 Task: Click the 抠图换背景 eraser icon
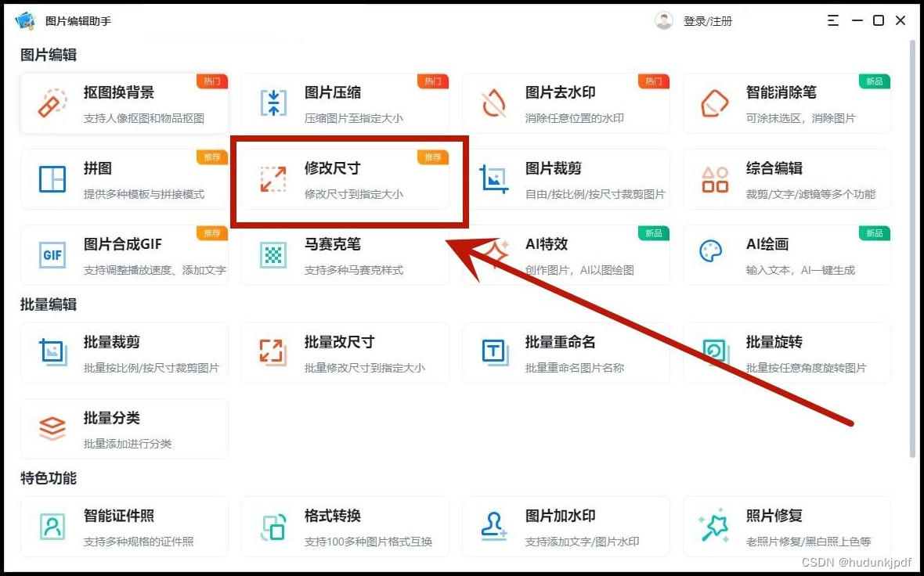click(52, 103)
